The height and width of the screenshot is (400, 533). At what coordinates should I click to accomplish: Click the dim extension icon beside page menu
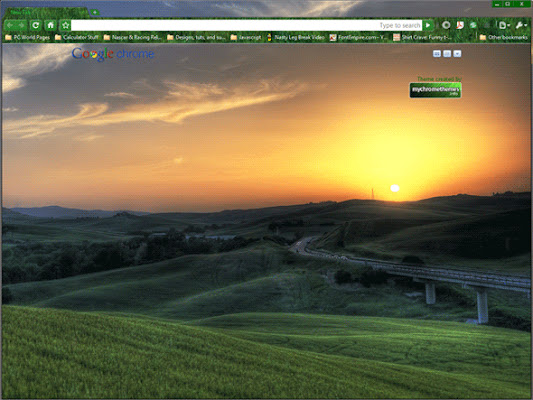click(486, 25)
